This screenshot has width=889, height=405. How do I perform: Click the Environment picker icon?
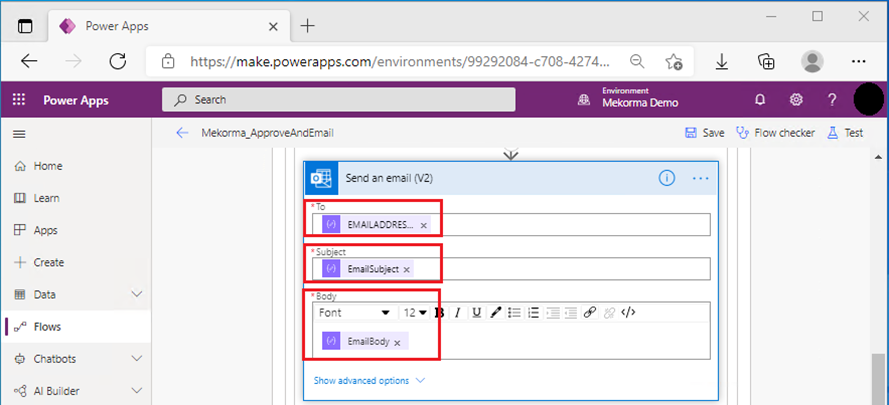(583, 100)
